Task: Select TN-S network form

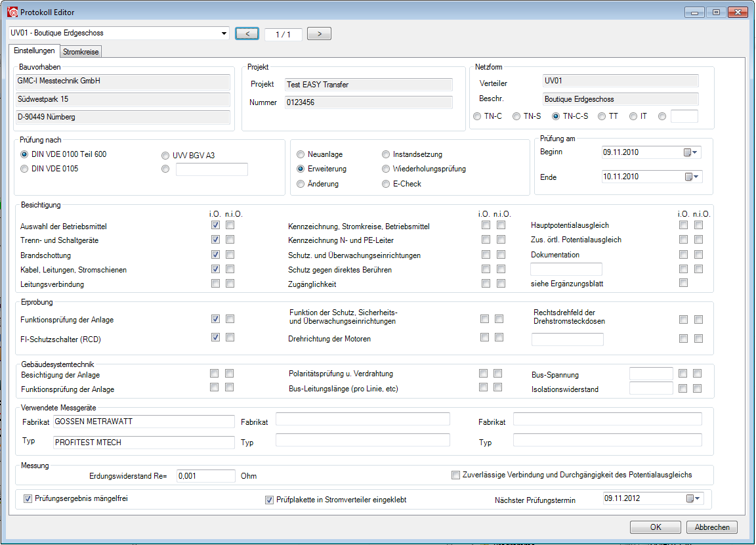Action: coord(516,116)
